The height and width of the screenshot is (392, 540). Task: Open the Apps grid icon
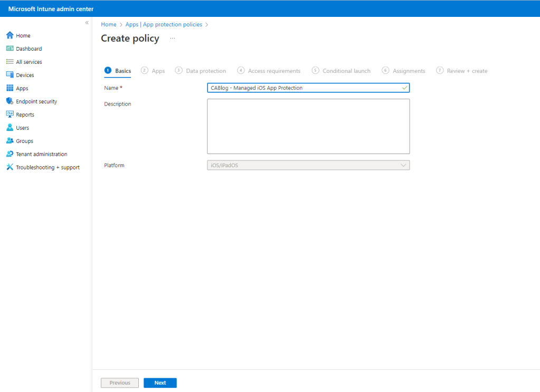[x=10, y=88]
